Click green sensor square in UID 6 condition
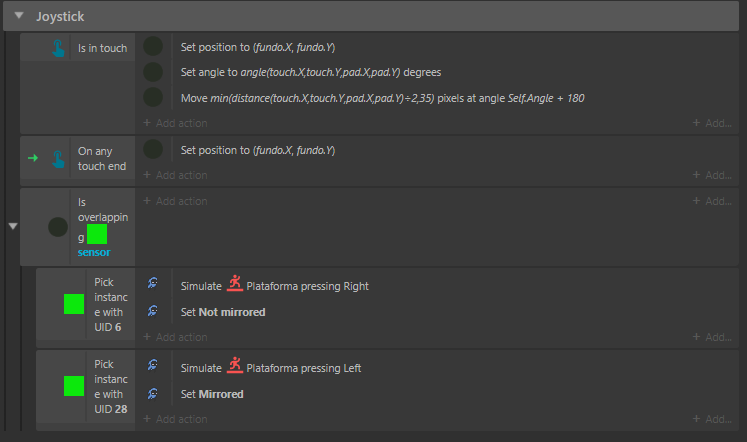The image size is (747, 442). coord(74,304)
